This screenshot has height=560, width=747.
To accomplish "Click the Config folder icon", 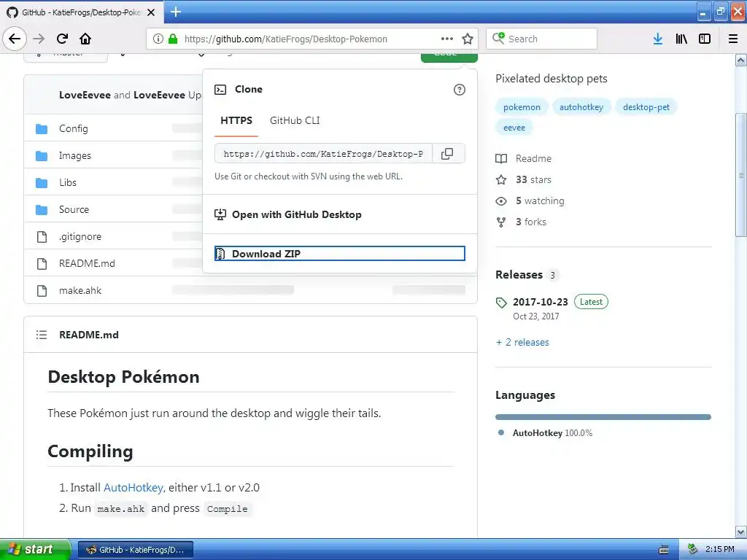I will (x=42, y=128).
